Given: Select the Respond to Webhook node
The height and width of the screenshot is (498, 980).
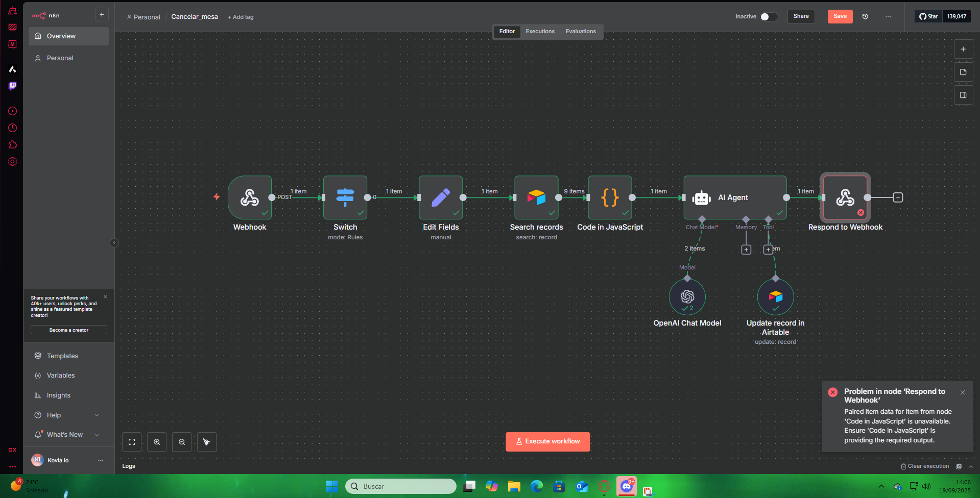Looking at the screenshot, I should tap(845, 197).
